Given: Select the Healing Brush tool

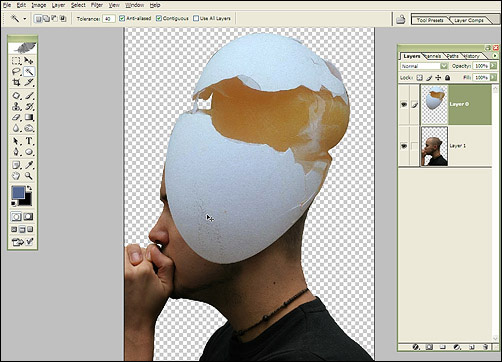Looking at the screenshot, I should tap(16, 96).
